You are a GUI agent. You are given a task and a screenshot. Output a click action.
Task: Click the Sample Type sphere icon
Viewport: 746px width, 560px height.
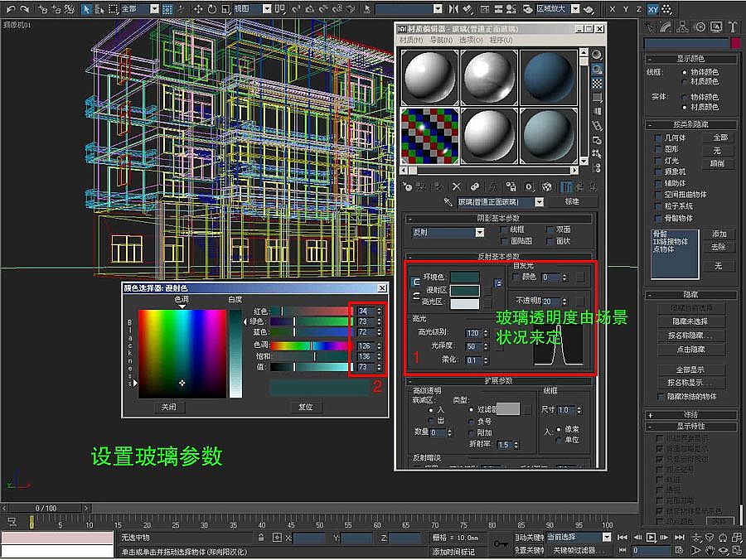pyautogui.click(x=597, y=55)
